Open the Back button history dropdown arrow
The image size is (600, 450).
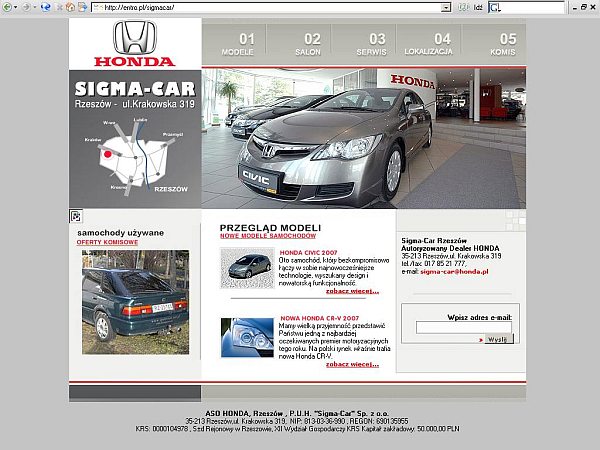point(15,7)
